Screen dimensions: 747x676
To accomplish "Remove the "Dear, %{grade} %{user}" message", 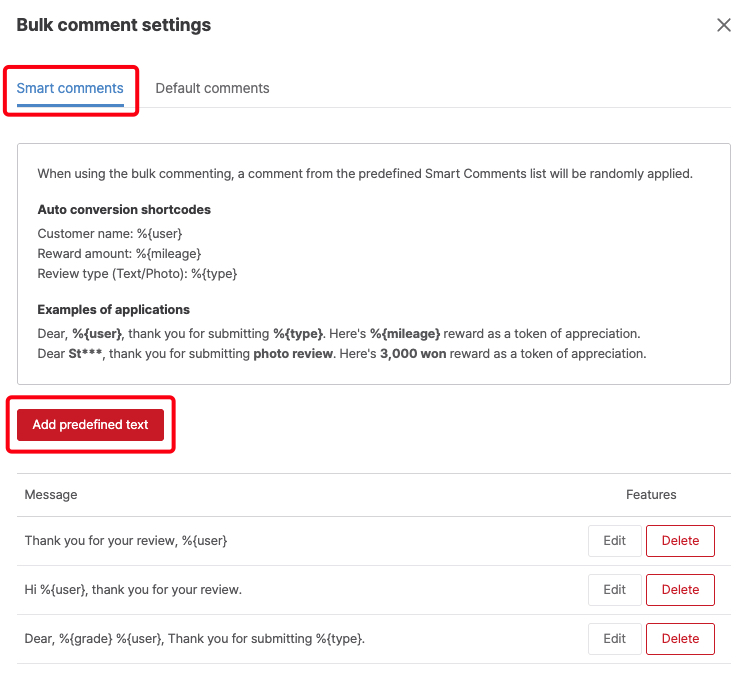I will tap(680, 639).
